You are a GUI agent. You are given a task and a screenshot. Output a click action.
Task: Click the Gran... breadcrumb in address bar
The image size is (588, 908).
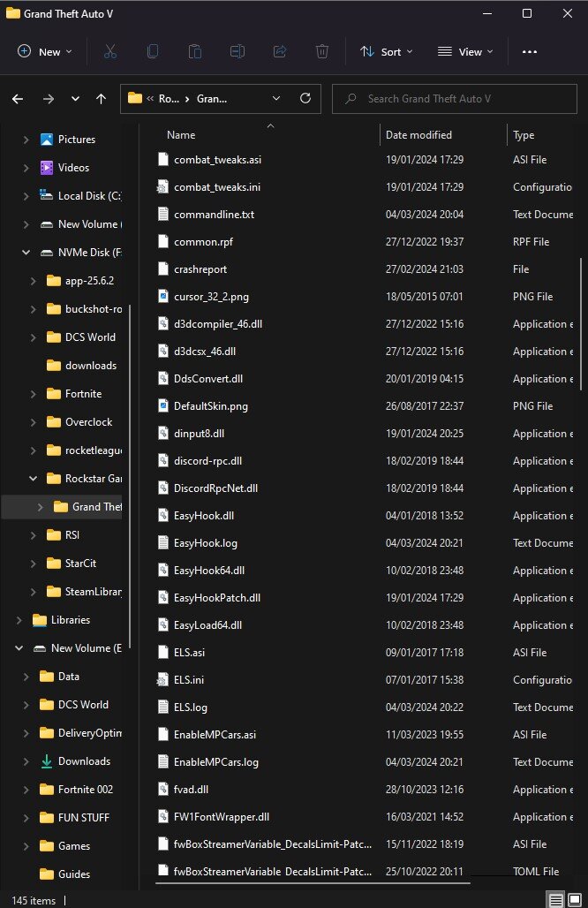point(212,99)
